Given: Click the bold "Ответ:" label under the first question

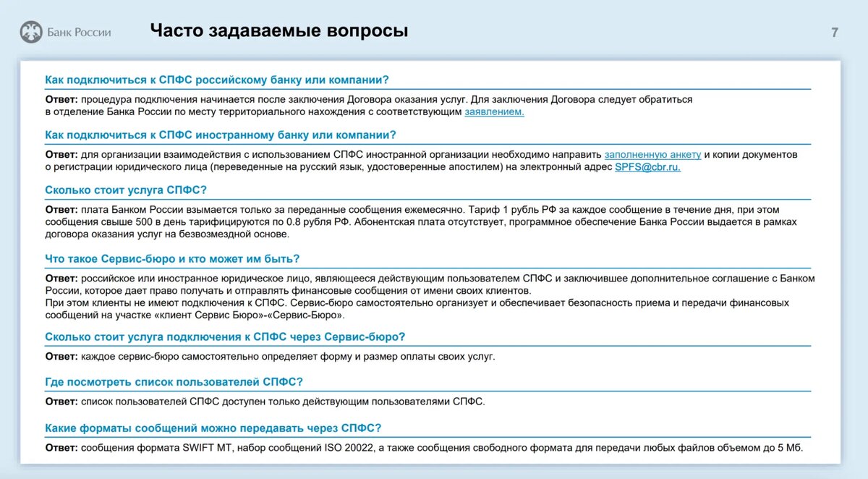Looking at the screenshot, I should tap(60, 98).
